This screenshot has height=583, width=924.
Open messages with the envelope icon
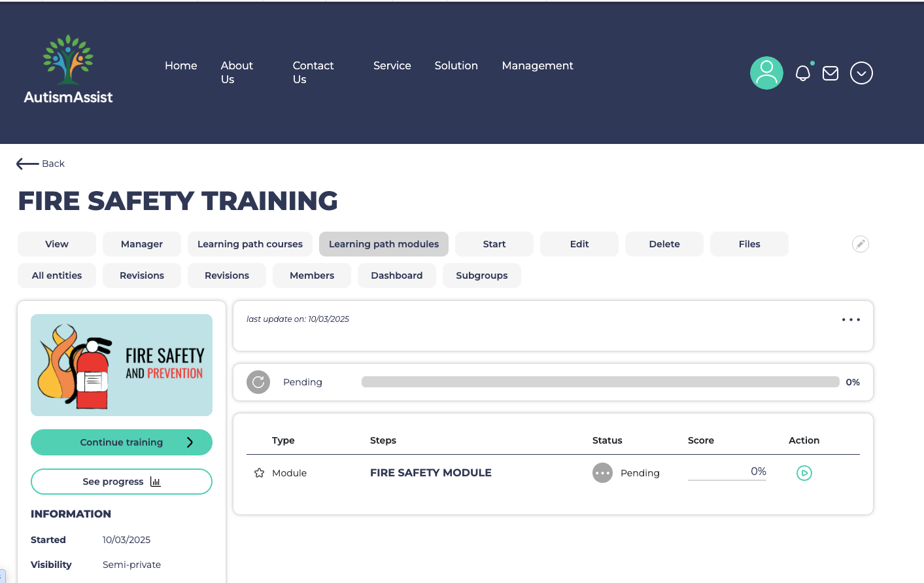[830, 73]
